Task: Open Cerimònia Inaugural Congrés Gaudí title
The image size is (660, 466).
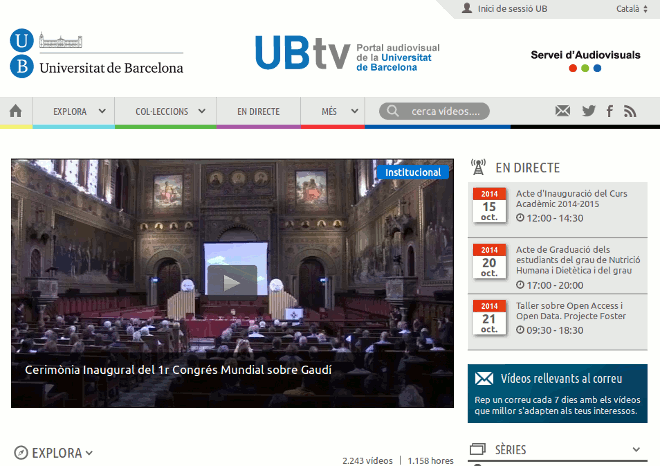Action: 178,370
